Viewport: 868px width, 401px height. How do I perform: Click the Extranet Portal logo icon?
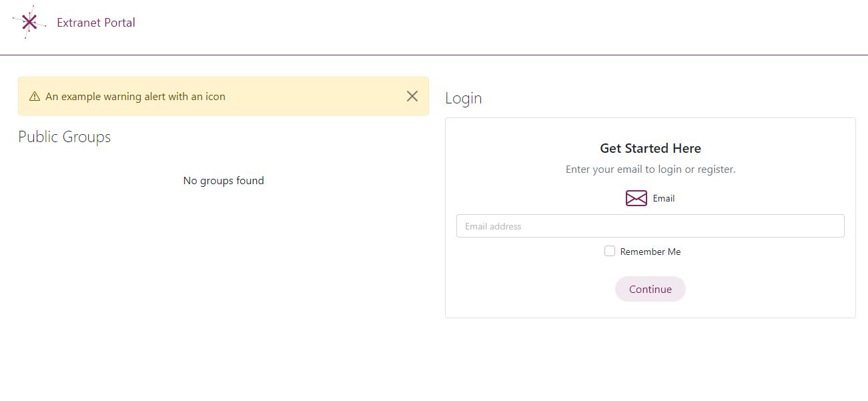29,22
